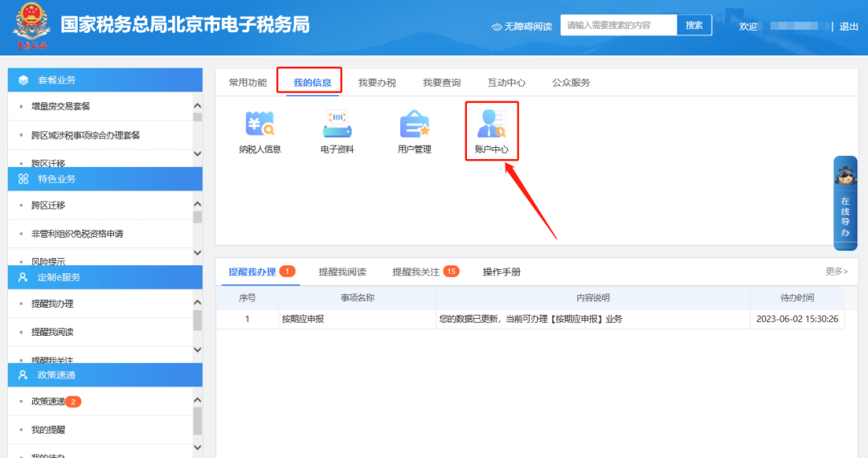Screen dimensions: 868x458
Task: Click the 无障碍阅读 eye icon
Action: coord(497,27)
